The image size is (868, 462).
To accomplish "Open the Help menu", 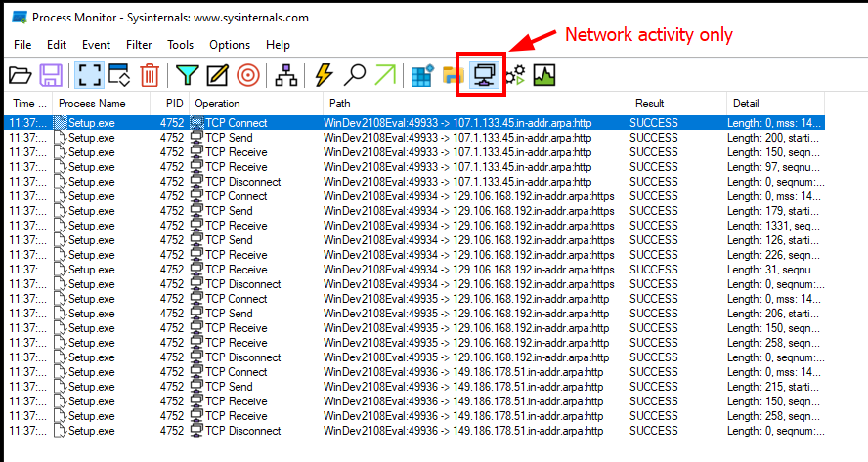I will [278, 45].
